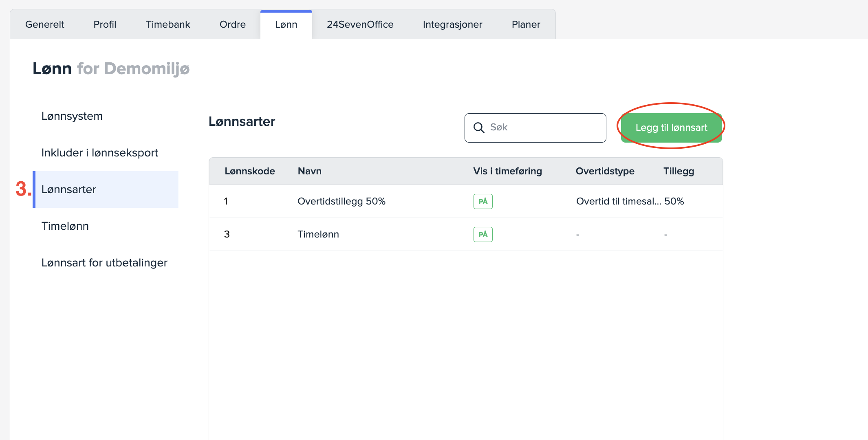
Task: Type in the Søk search field
Action: pos(544,128)
